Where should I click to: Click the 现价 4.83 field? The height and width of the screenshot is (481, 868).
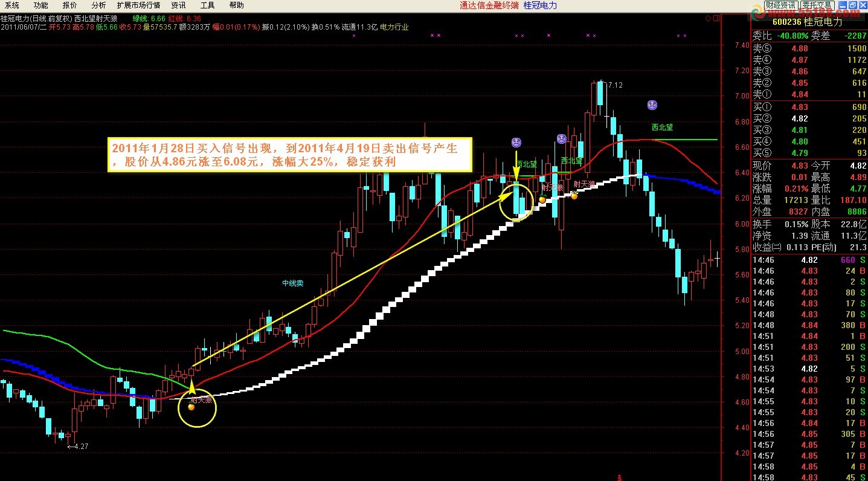[x=780, y=166]
